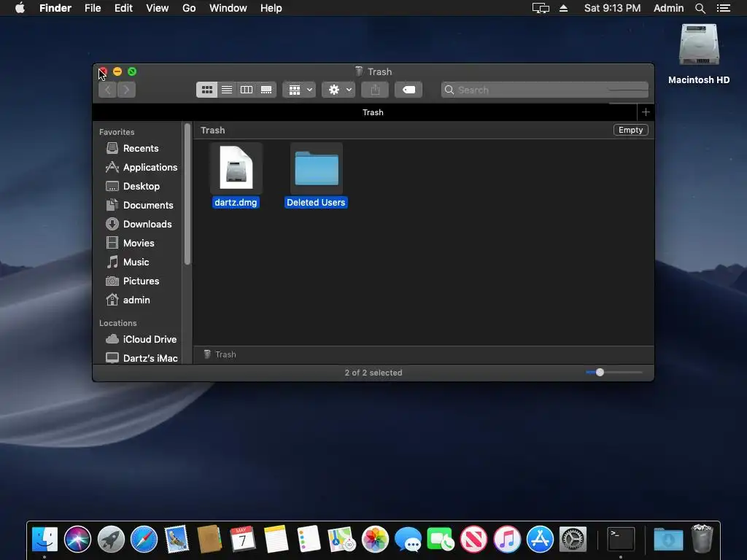Open Applications in the sidebar
The height and width of the screenshot is (560, 747).
[142, 167]
